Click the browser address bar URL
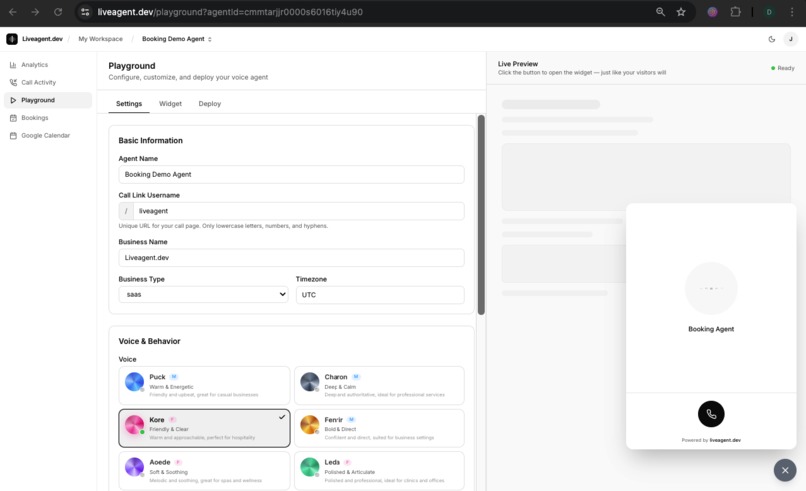806x491 pixels. (x=230, y=12)
